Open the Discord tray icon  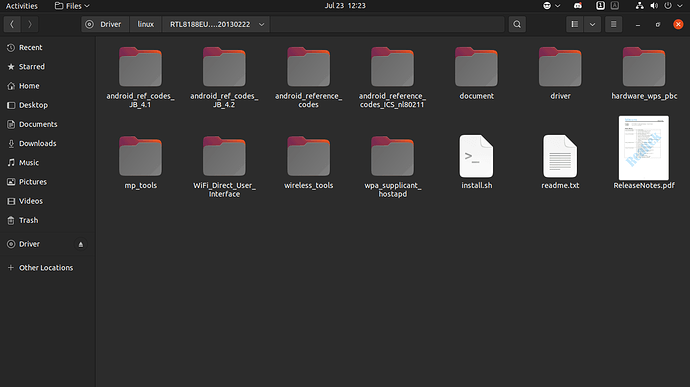pyautogui.click(x=578, y=6)
